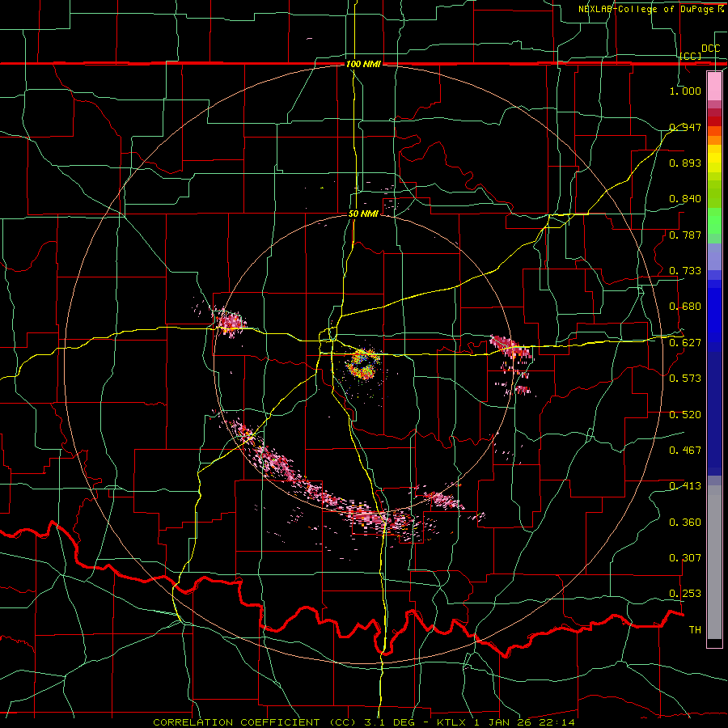This screenshot has width=728, height=728.
Task: Select the 0.307 legend value
Action: point(685,558)
